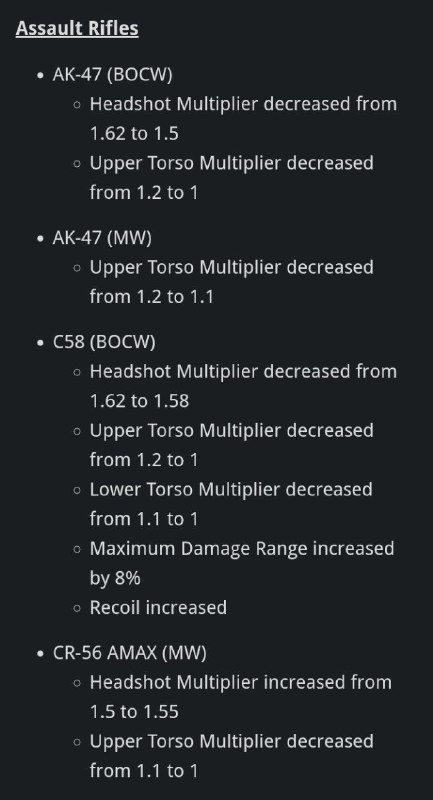Click the Recoil increased entry

pos(158,608)
